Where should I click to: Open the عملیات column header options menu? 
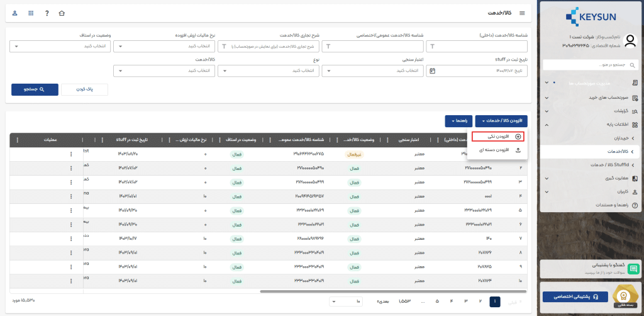point(17,140)
